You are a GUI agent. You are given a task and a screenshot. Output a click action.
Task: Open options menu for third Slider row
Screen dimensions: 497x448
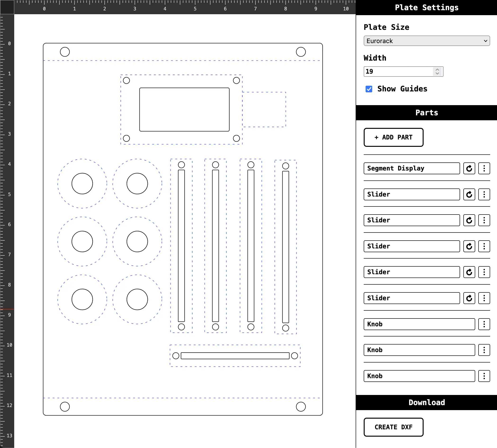(484, 246)
